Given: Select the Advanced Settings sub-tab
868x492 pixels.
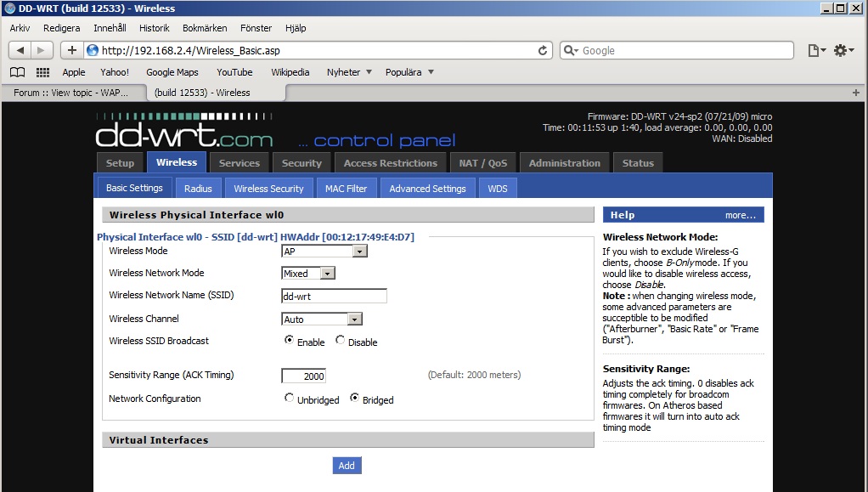Looking at the screenshot, I should (x=427, y=189).
